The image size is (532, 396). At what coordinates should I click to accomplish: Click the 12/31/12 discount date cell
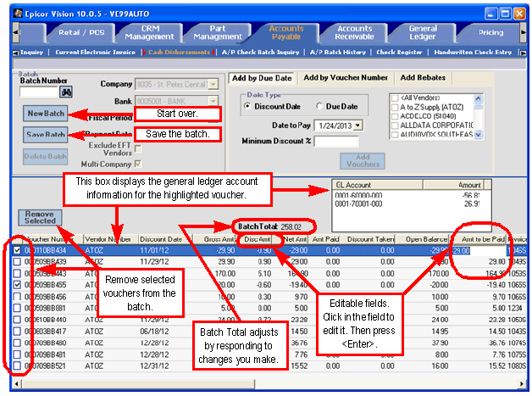pos(154,365)
